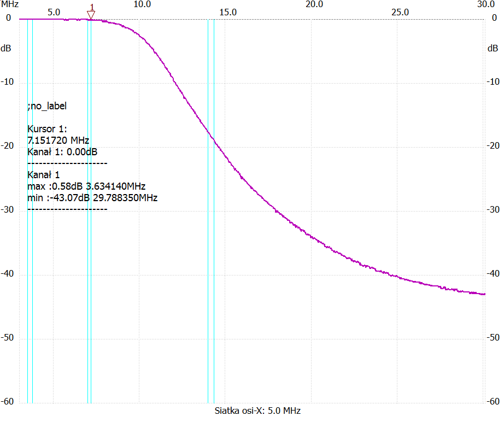Image resolution: width=504 pixels, height=422 pixels.
Task: Click the 'Kursor 1:' heading text
Action: coord(47,129)
